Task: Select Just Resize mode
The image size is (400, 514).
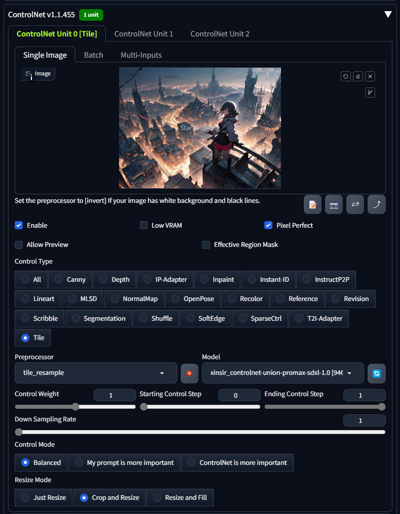Action: [x=43, y=498]
